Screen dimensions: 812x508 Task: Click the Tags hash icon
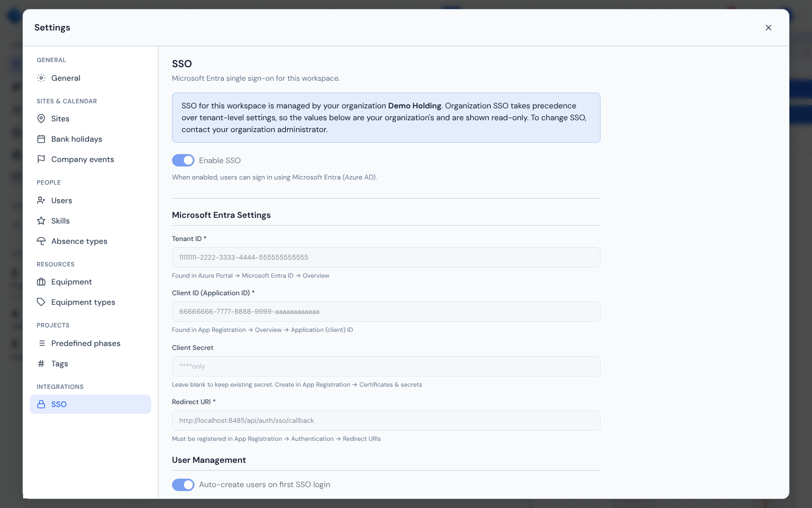pyautogui.click(x=41, y=364)
